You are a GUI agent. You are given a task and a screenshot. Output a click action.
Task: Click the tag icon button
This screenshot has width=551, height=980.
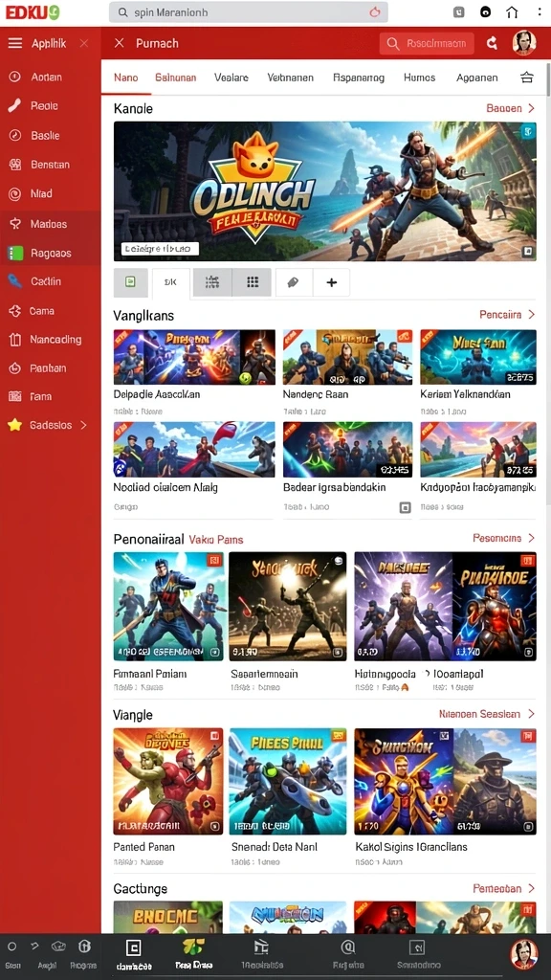point(294,282)
